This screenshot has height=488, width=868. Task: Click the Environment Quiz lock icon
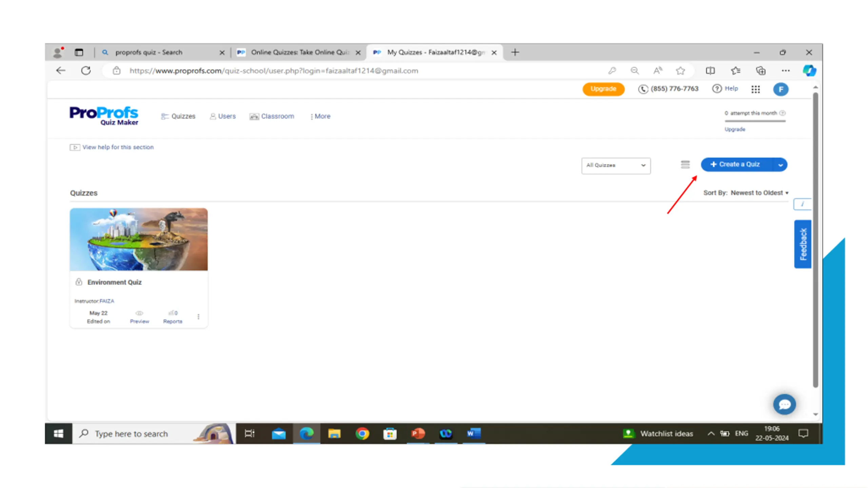79,282
